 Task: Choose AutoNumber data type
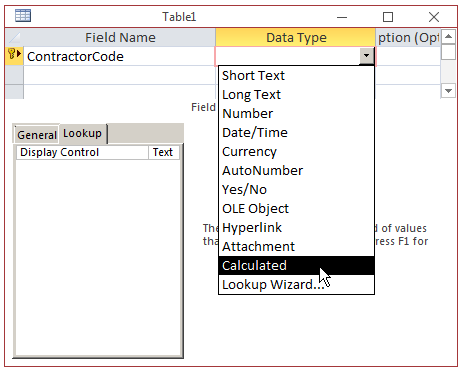point(296,171)
